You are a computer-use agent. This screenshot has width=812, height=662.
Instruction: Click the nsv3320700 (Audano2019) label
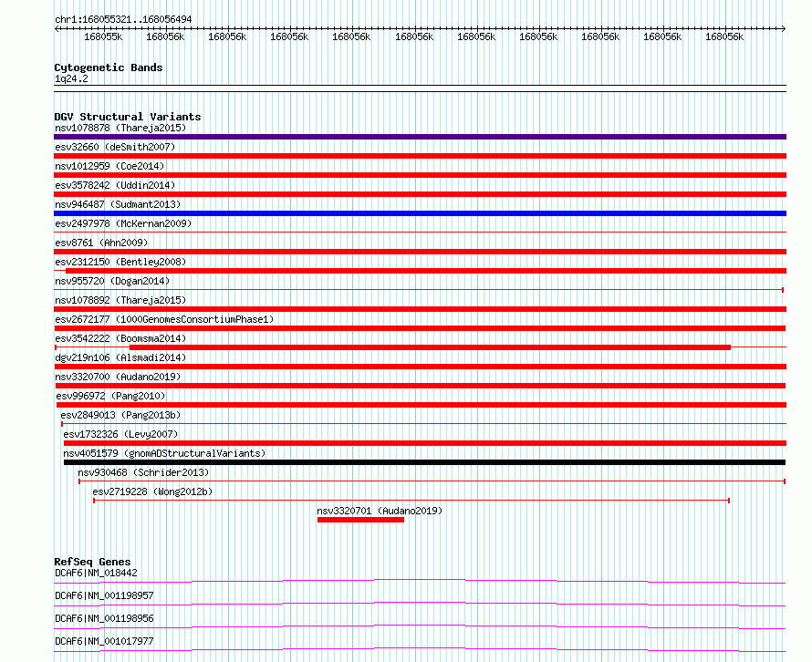tap(118, 377)
